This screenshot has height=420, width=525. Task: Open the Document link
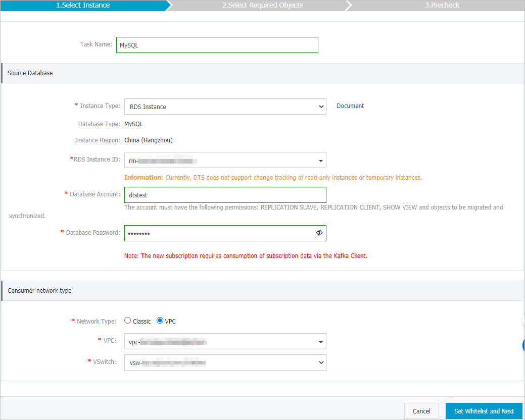point(350,106)
